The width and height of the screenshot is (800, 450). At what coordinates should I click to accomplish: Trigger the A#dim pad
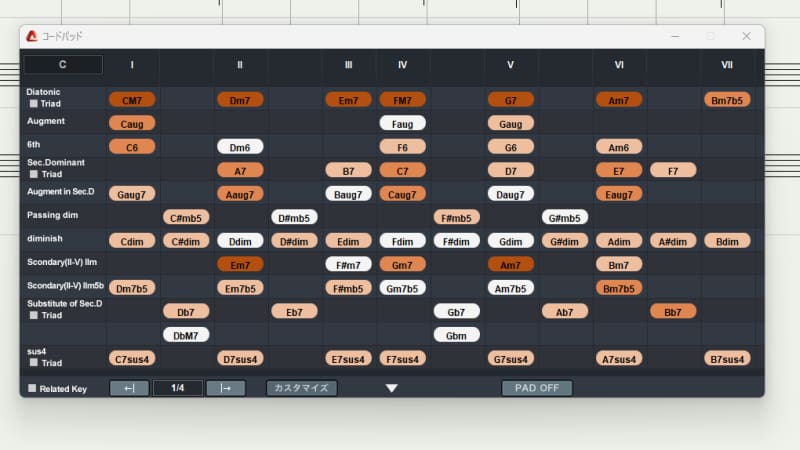[x=672, y=241]
